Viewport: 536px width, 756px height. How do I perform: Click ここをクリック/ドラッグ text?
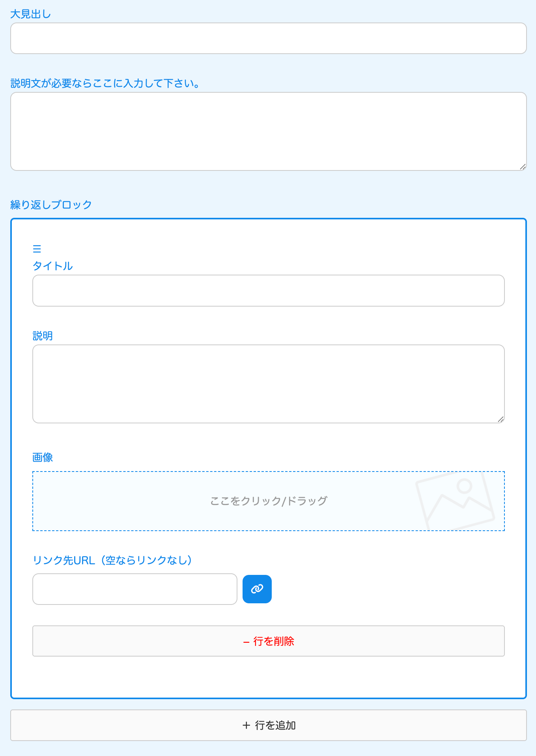click(269, 501)
